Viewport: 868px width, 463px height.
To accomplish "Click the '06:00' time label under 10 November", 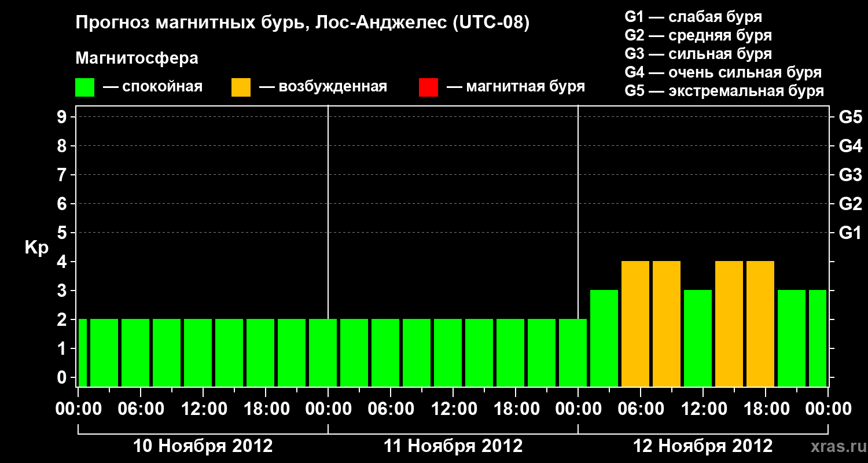I will (141, 409).
